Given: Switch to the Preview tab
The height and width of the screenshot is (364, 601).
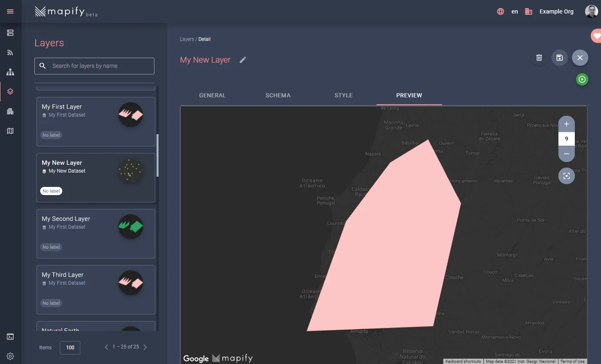Looking at the screenshot, I should [409, 95].
